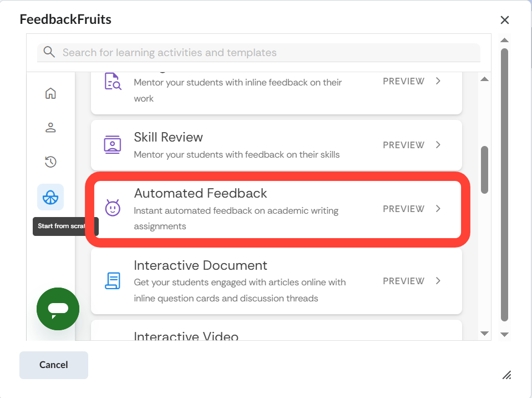Select the Interactive Document activity title

200,265
